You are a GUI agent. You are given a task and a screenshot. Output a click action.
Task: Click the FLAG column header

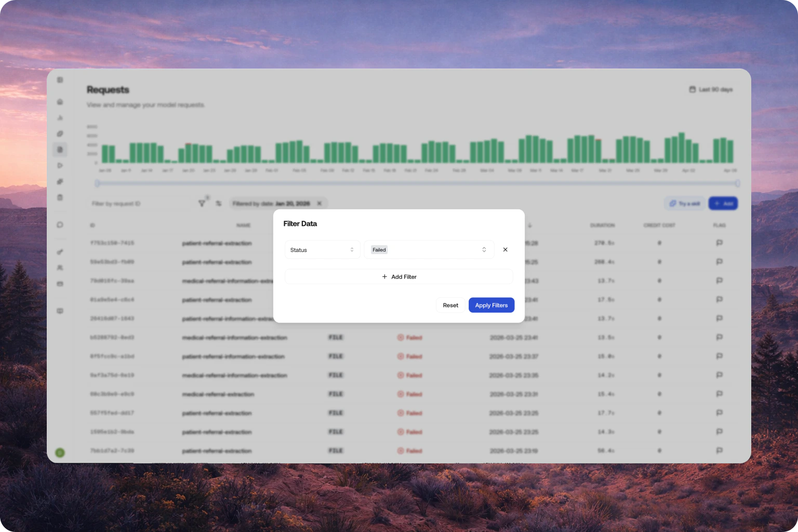click(720, 225)
